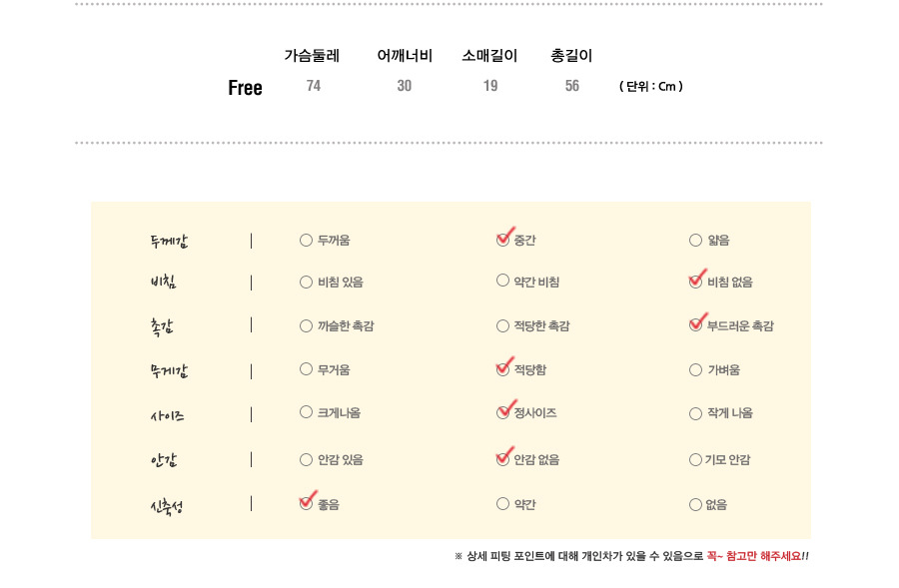The image size is (899, 588).
Task: Select the 비침 있음 radio option
Action: [307, 282]
